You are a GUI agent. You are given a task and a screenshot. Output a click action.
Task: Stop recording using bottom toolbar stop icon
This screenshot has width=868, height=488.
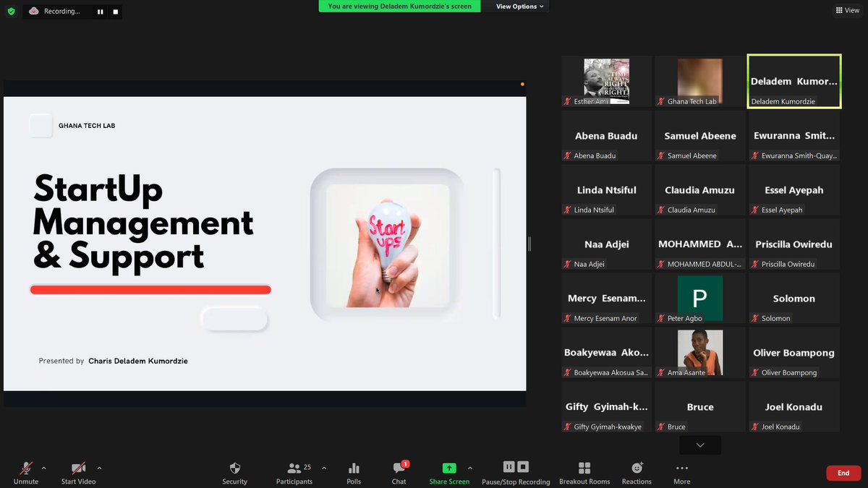point(524,467)
